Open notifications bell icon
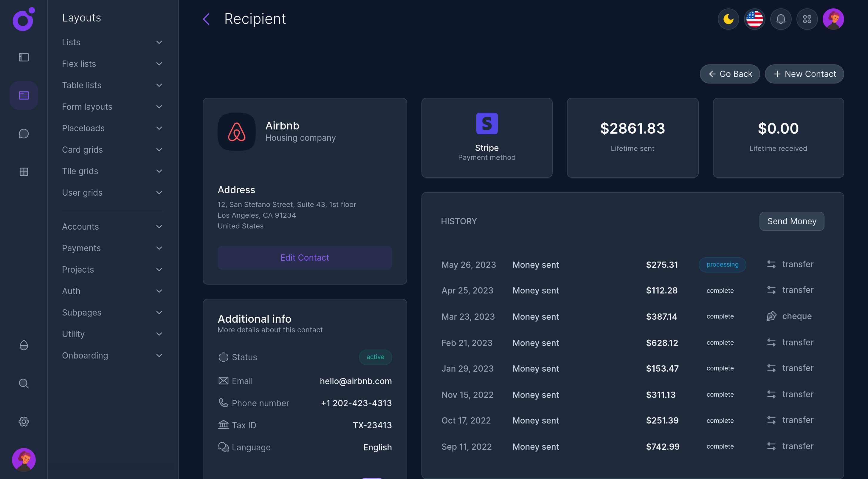 click(781, 19)
